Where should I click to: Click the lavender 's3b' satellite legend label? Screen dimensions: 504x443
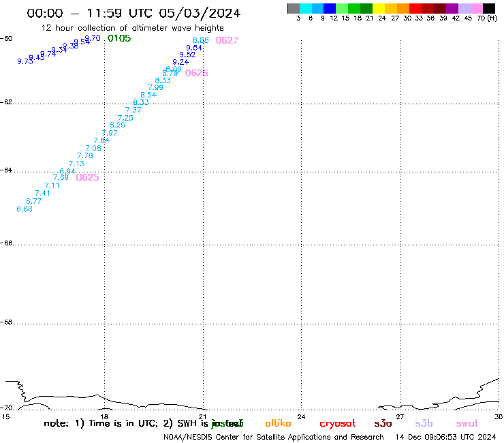pyautogui.click(x=424, y=424)
